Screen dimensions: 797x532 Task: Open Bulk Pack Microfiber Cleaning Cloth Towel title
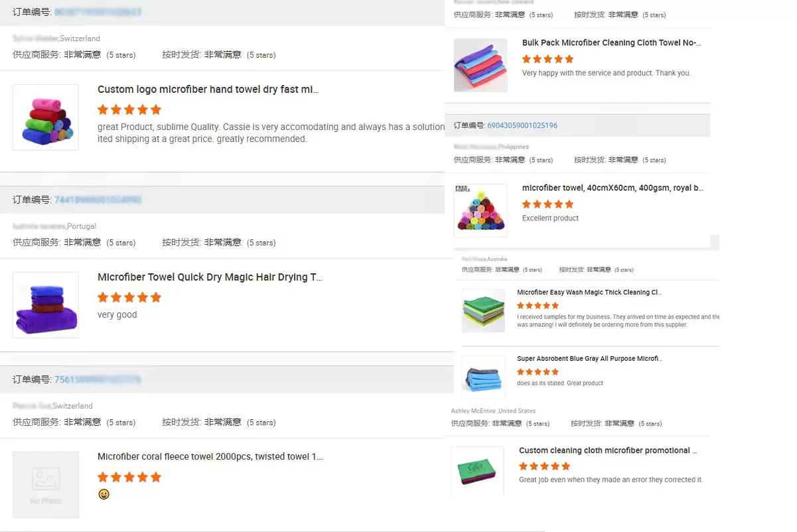[x=611, y=42]
